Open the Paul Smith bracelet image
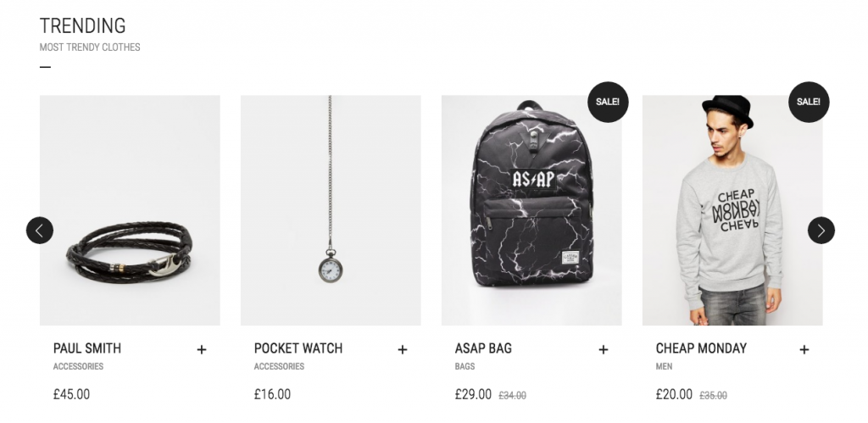 tap(130, 210)
